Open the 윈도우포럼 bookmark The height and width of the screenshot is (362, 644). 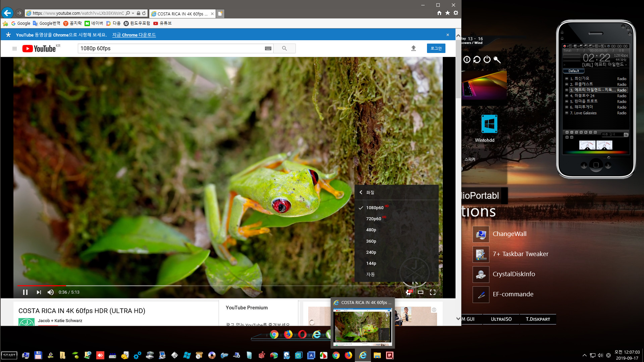point(137,23)
